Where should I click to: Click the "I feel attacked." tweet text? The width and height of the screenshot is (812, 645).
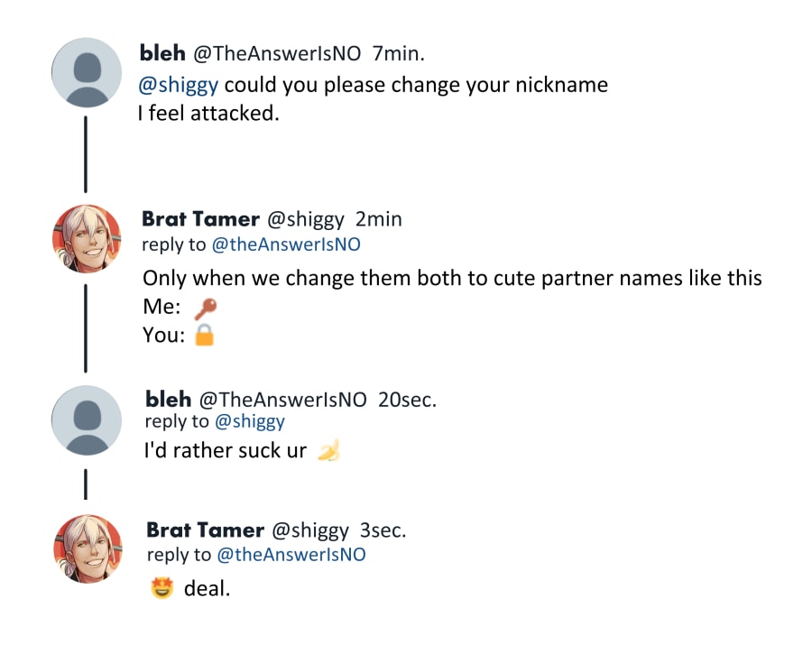click(x=208, y=114)
